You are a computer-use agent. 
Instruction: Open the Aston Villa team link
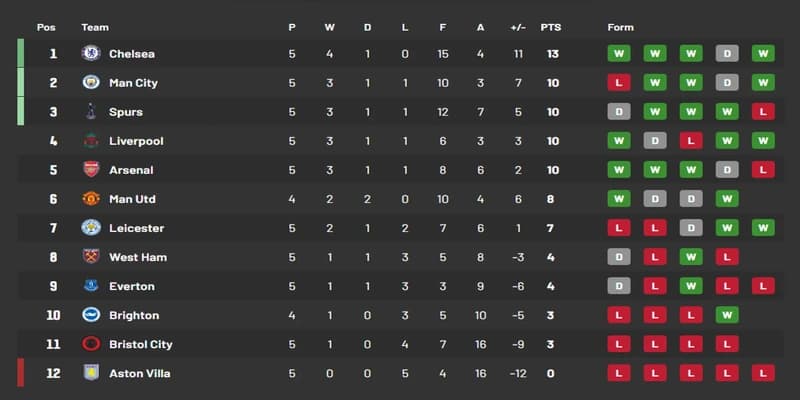[140, 373]
